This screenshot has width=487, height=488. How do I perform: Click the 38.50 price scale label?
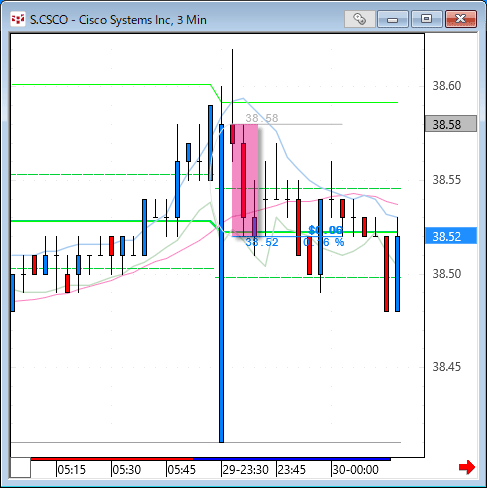pyautogui.click(x=447, y=274)
